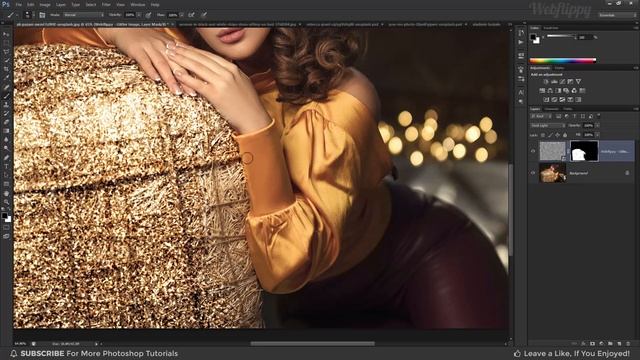Image resolution: width=640 pixels, height=360 pixels.
Task: Click the color spectrum ramp
Action: [x=563, y=60]
